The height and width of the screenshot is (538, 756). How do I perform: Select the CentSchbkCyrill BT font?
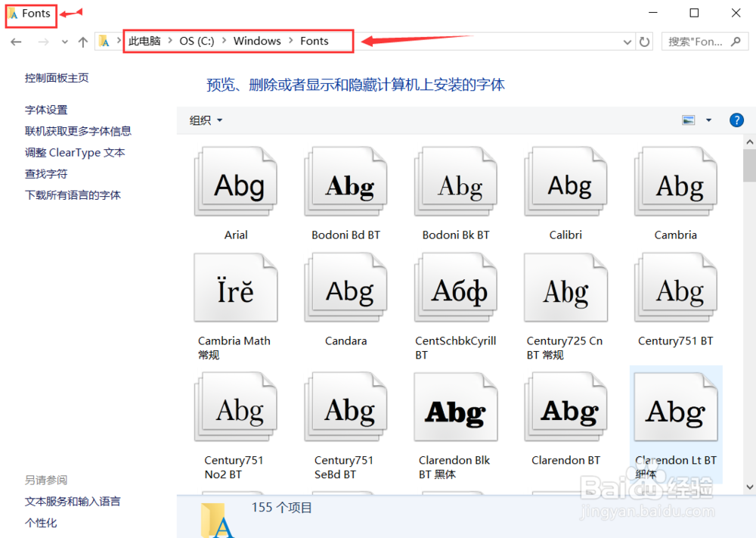455,288
